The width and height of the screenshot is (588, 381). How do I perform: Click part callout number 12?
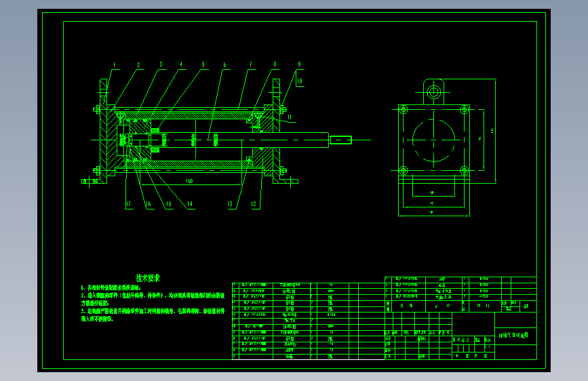pyautogui.click(x=254, y=204)
